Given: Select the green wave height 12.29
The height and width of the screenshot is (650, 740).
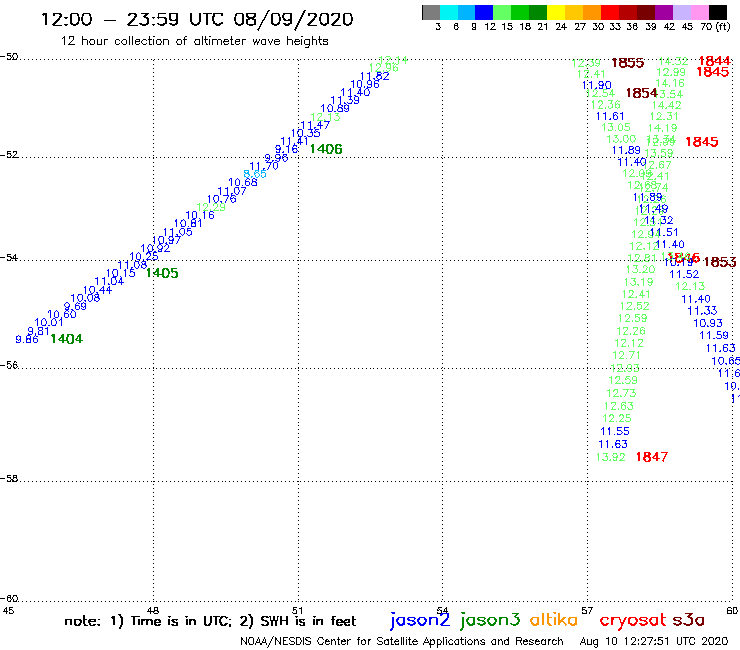Looking at the screenshot, I should 211,207.
